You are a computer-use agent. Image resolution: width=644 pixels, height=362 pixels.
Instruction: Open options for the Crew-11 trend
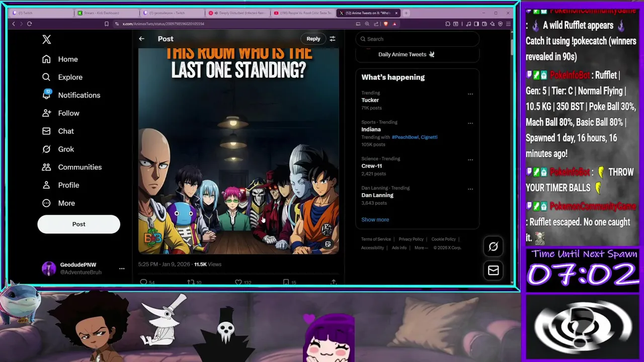pyautogui.click(x=470, y=160)
